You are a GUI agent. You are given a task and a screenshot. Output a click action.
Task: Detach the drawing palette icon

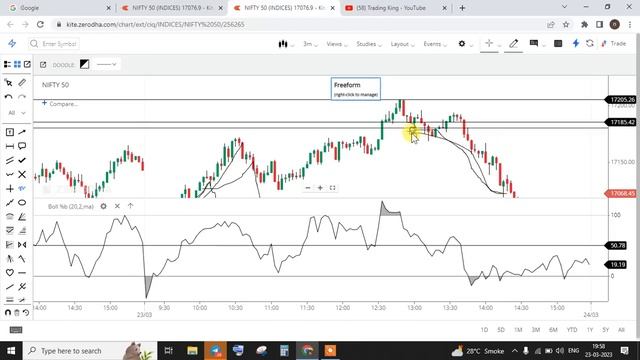[x=27, y=64]
